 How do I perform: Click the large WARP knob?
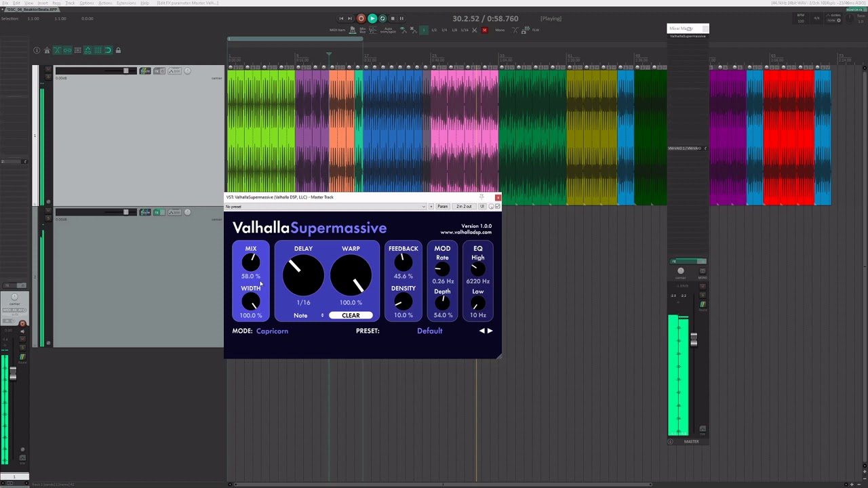pos(351,274)
